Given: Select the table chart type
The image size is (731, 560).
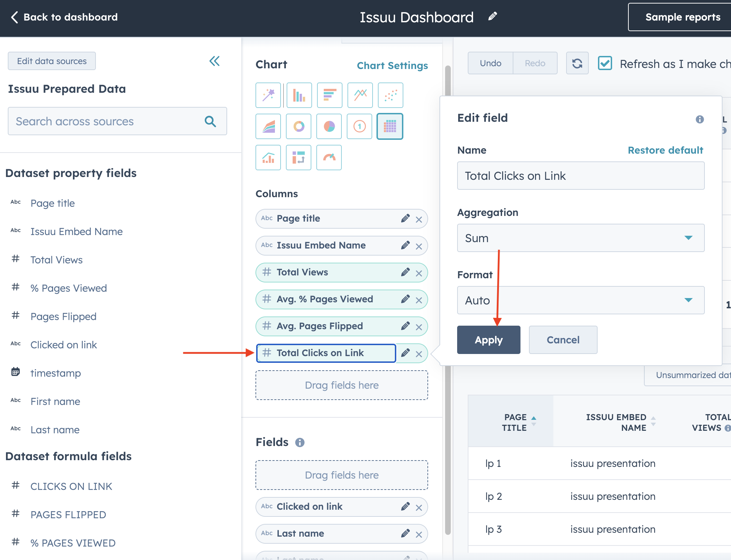Looking at the screenshot, I should [x=390, y=126].
